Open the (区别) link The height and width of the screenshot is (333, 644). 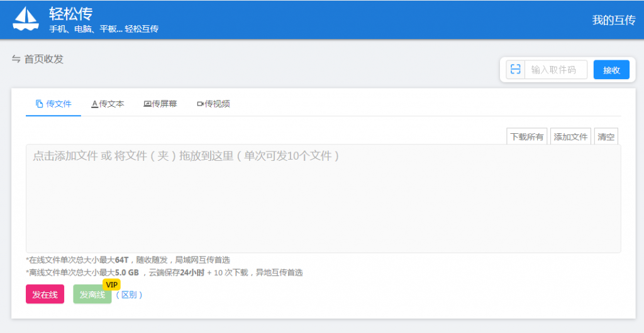[130, 295]
